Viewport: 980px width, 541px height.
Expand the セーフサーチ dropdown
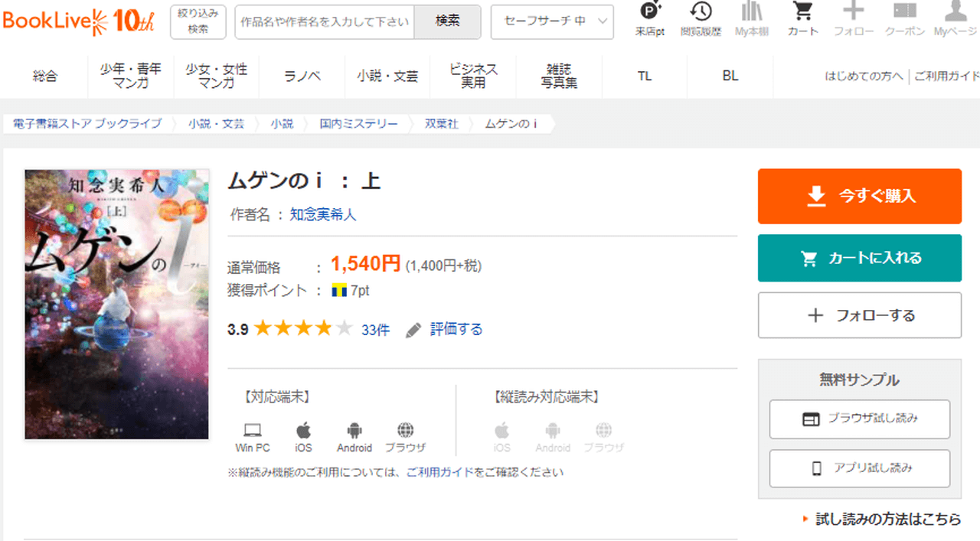(x=552, y=21)
